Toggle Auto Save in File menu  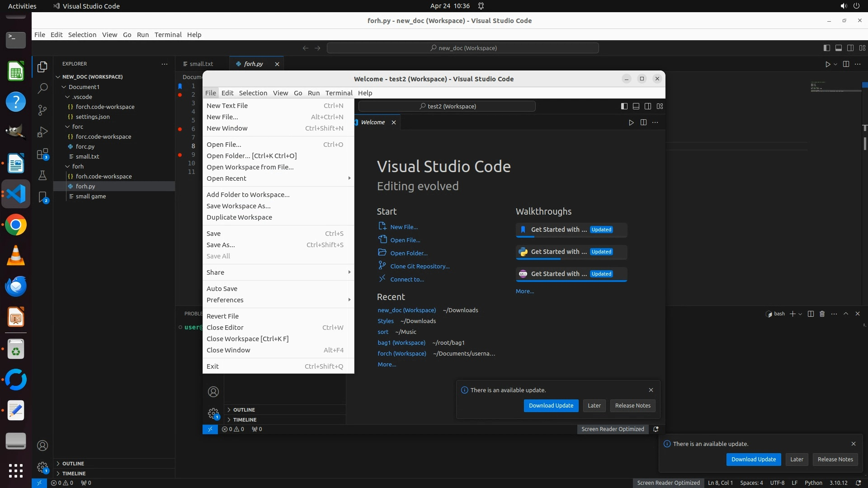(x=222, y=288)
